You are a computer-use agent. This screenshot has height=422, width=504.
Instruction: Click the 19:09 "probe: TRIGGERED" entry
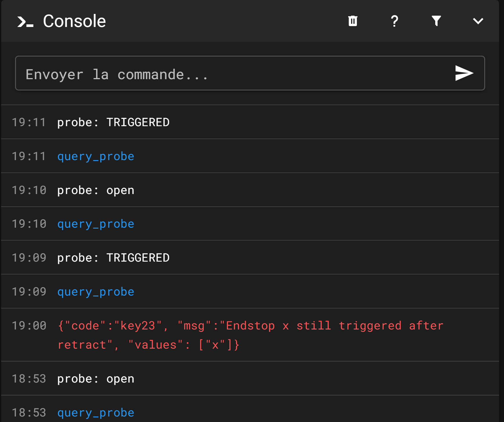113,258
